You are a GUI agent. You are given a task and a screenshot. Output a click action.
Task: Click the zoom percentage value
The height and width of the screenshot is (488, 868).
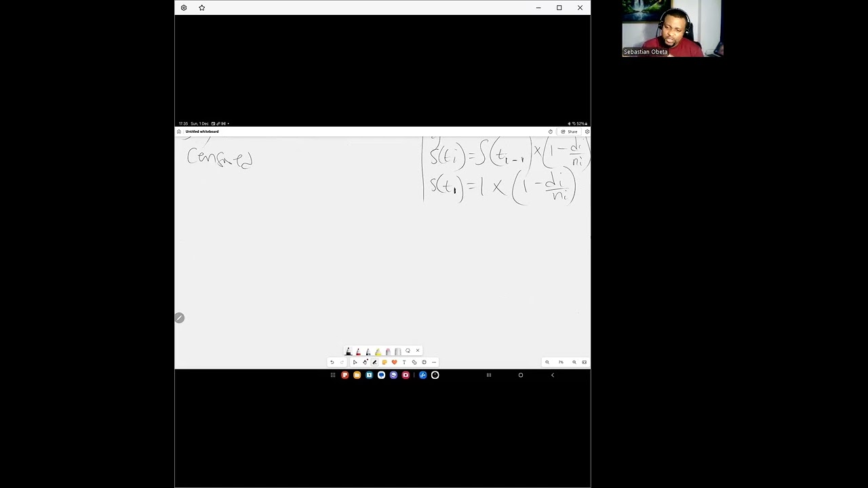561,362
